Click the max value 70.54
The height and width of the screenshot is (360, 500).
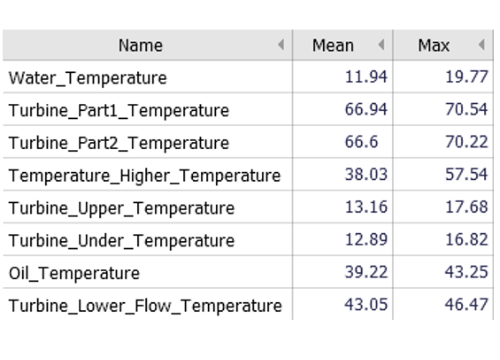click(467, 109)
